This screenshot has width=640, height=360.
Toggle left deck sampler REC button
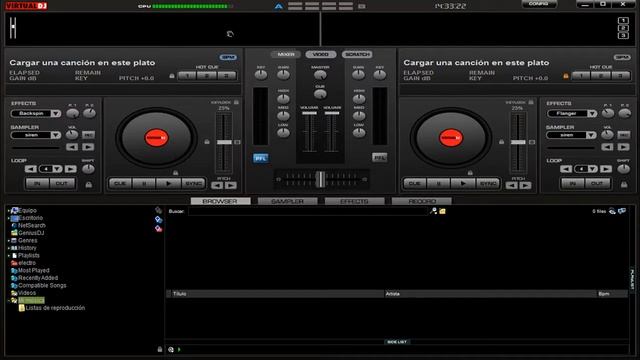point(89,135)
